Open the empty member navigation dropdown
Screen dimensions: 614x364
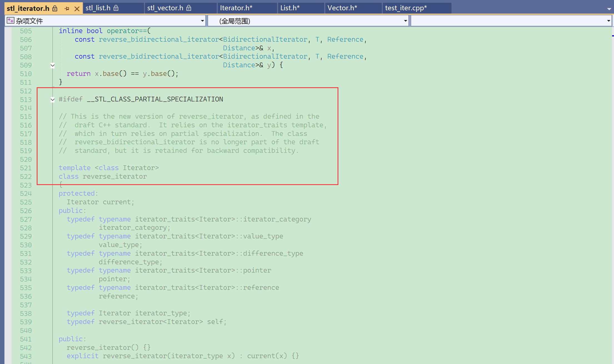[608, 21]
